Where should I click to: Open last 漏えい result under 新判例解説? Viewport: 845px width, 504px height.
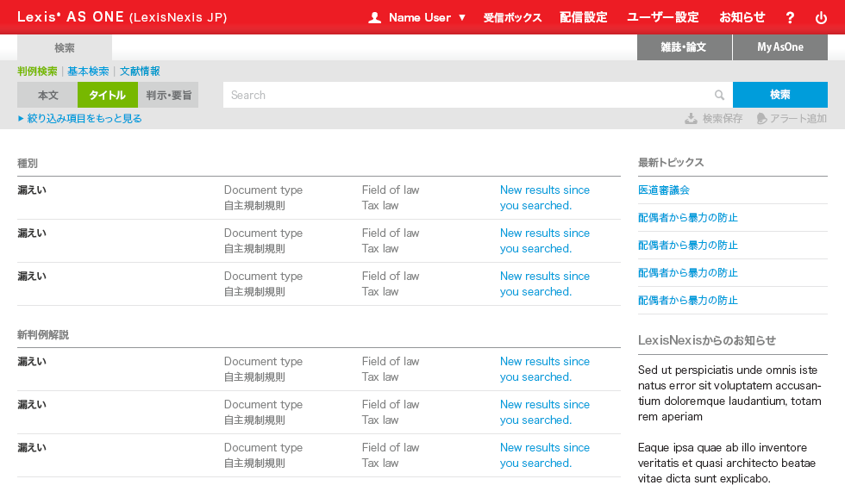32,447
